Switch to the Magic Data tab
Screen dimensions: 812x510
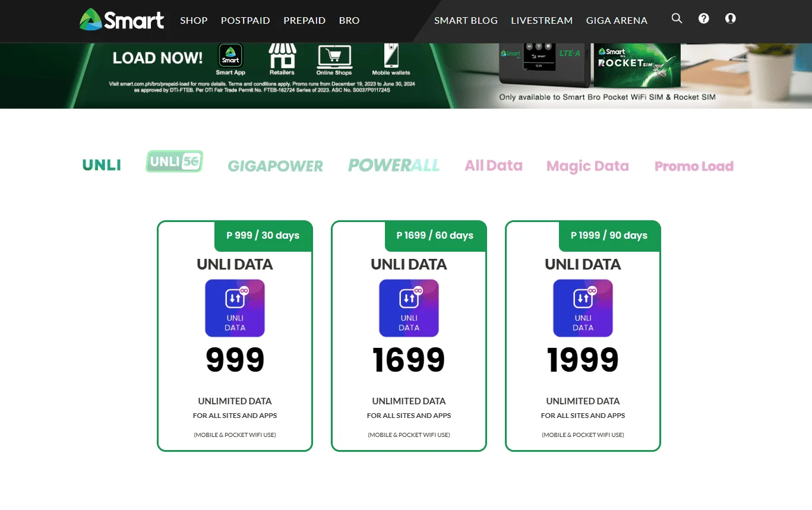pyautogui.click(x=587, y=166)
